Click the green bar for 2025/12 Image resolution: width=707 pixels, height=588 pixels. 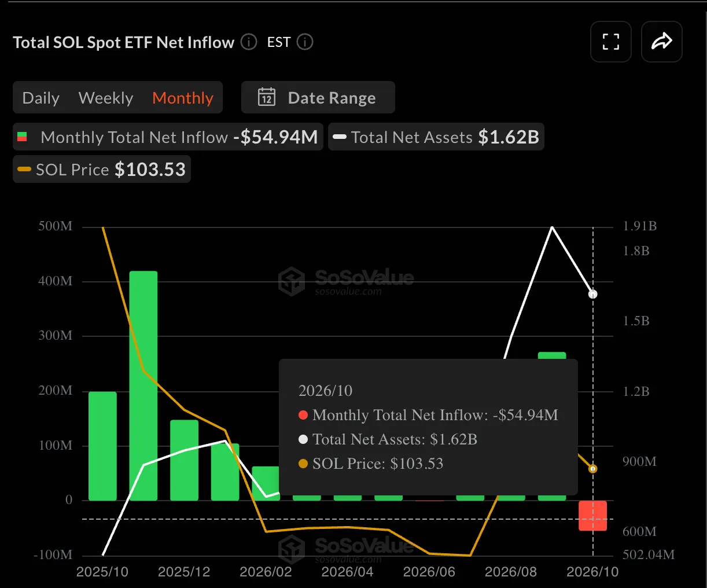point(184,460)
